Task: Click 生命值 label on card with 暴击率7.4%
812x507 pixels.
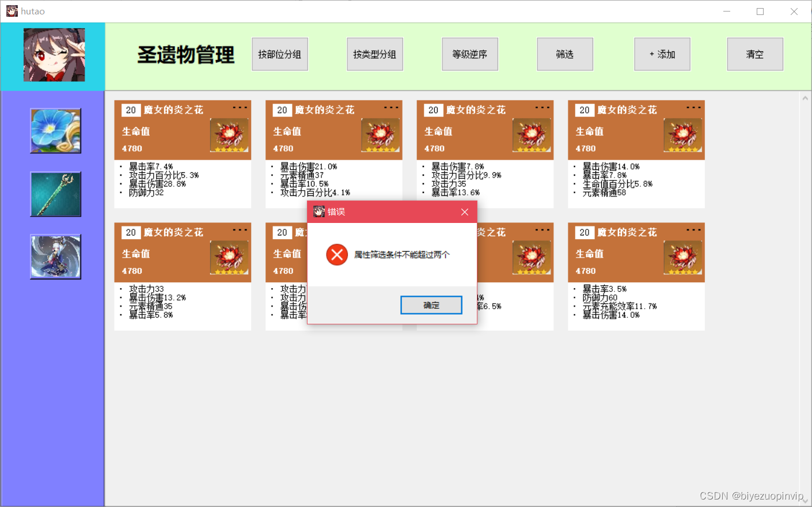Action: point(136,131)
